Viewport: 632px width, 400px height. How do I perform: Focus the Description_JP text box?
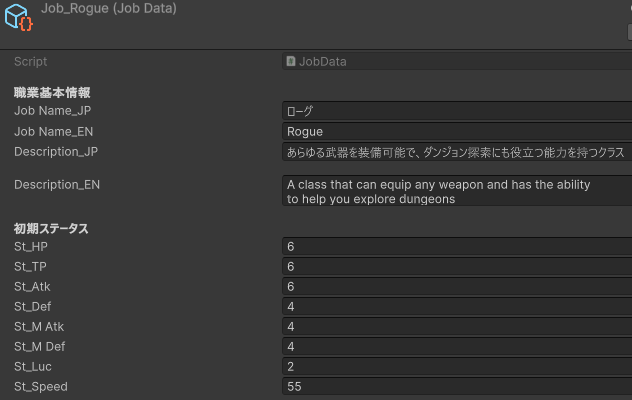point(457,152)
